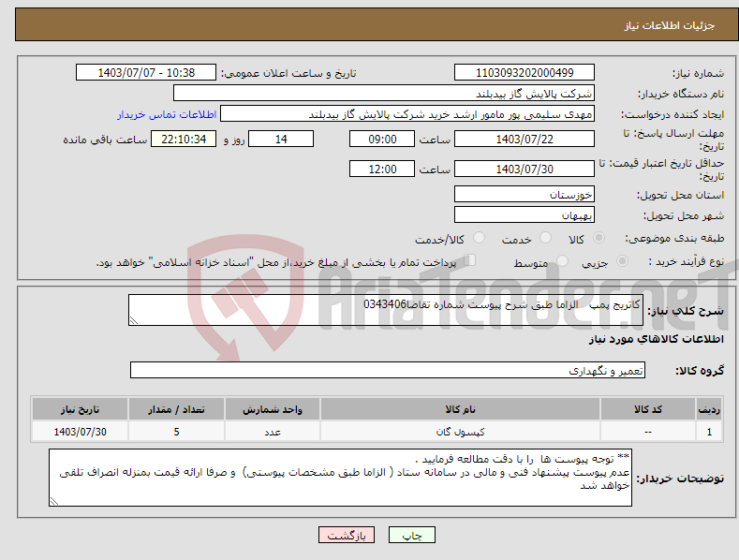This screenshot has width=739, height=560.
Task: Click the response deadline date 1403/07/22
Action: [x=525, y=139]
